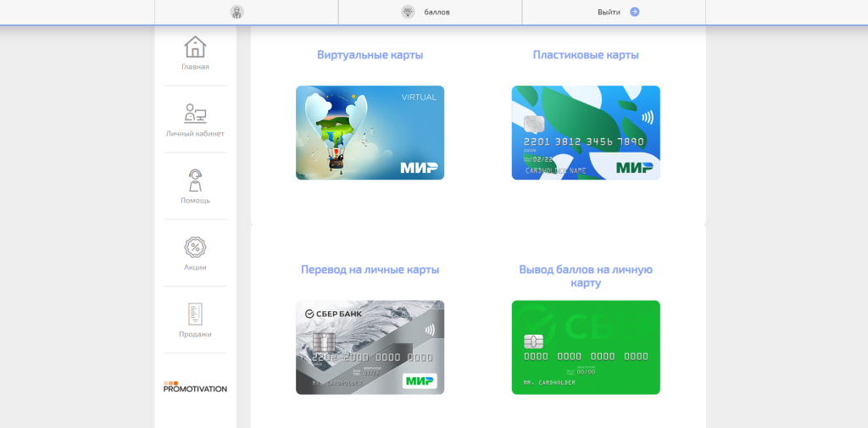The height and width of the screenshot is (428, 868).
Task: Click the virtual MIR card with balloon image
Action: [x=370, y=132]
